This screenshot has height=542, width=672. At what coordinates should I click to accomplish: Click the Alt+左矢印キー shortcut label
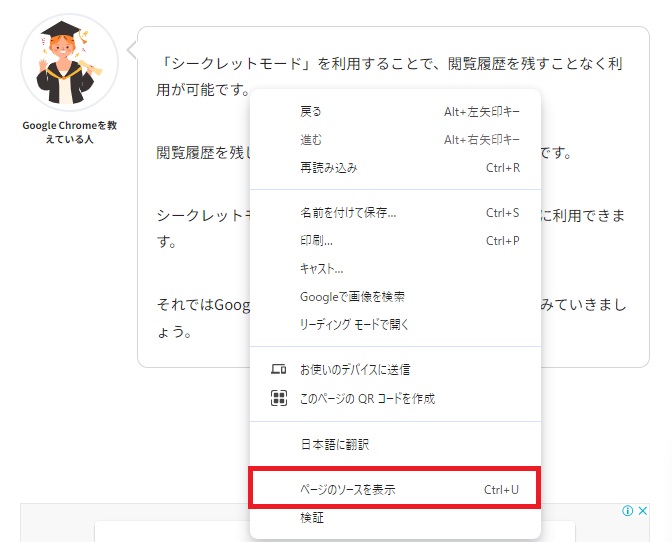tap(482, 112)
